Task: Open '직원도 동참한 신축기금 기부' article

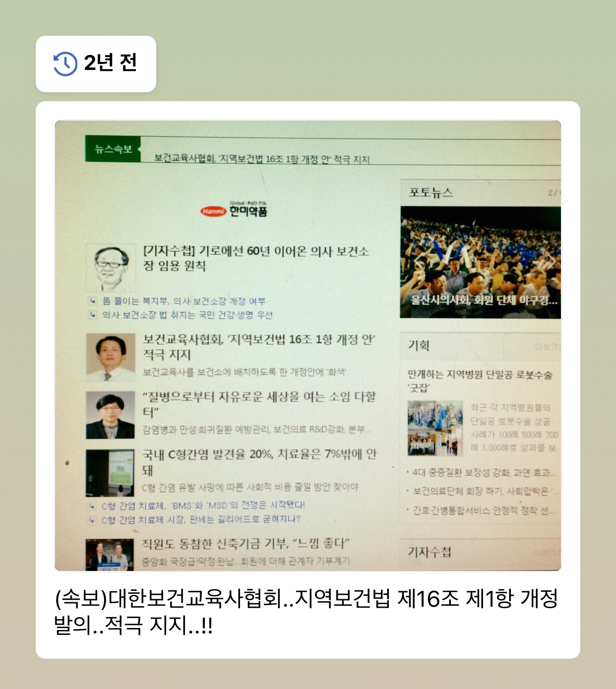Action: [246, 544]
